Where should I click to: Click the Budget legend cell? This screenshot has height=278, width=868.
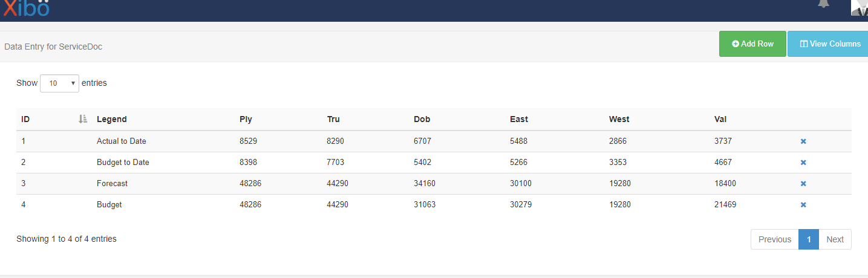tap(109, 205)
